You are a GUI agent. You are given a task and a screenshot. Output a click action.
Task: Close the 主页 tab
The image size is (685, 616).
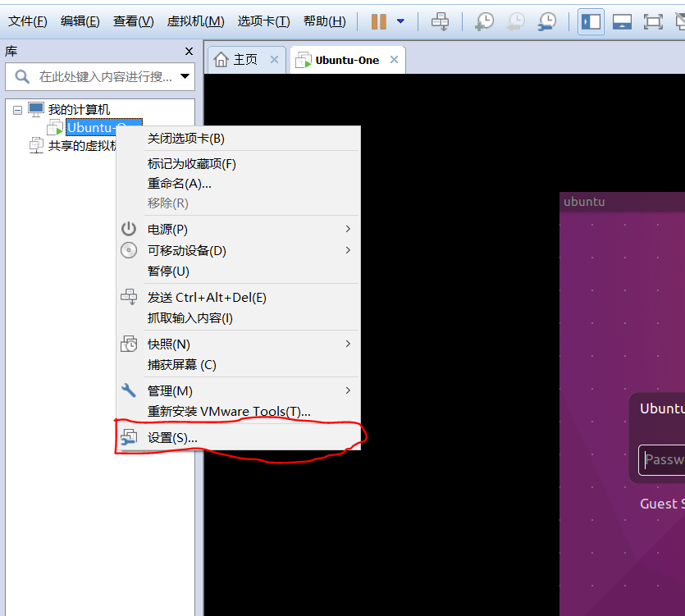(274, 60)
